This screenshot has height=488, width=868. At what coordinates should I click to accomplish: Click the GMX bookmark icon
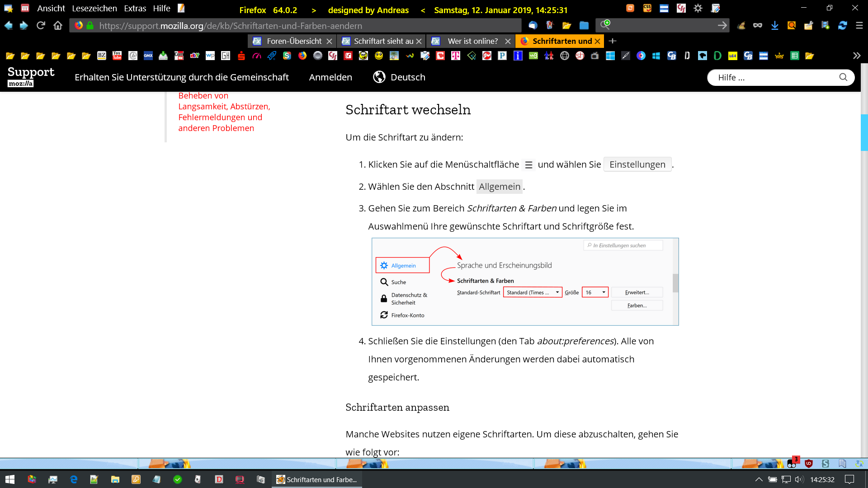point(148,56)
